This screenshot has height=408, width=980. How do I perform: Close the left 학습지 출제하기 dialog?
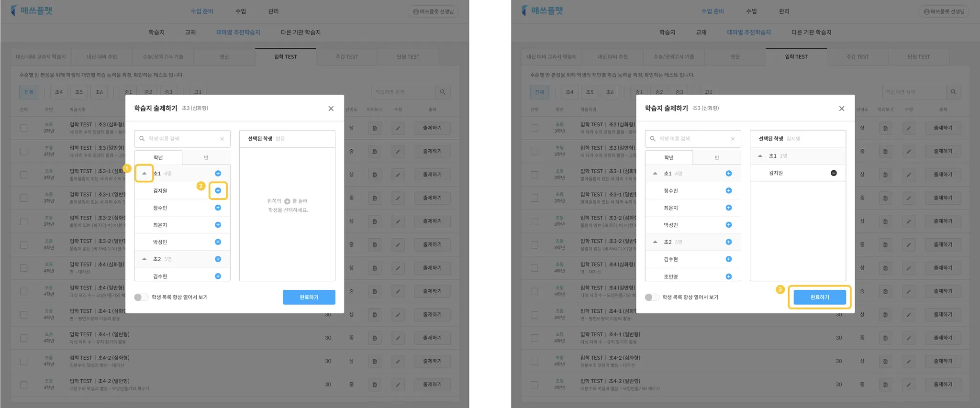click(331, 109)
